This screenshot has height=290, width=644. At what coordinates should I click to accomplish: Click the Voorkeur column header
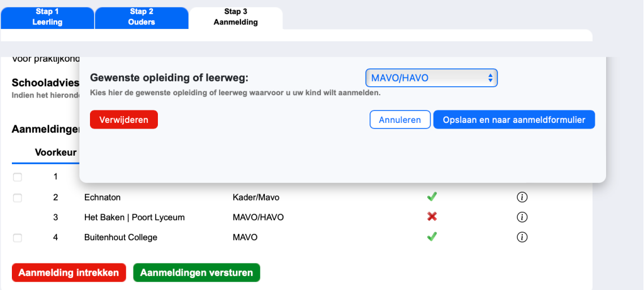point(55,152)
